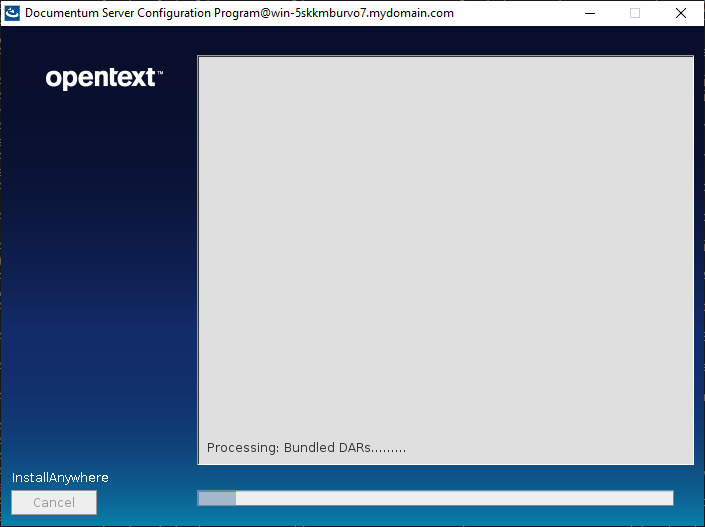Click the window title text
Image resolution: width=705 pixels, height=527 pixels.
click(239, 13)
